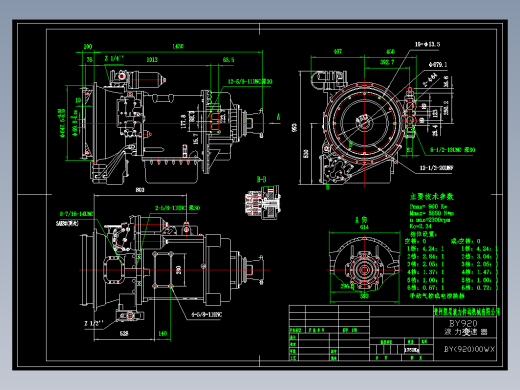520x390 pixels.
Task: Click the 液力变速器 title block label
Action: pyautogui.click(x=465, y=332)
